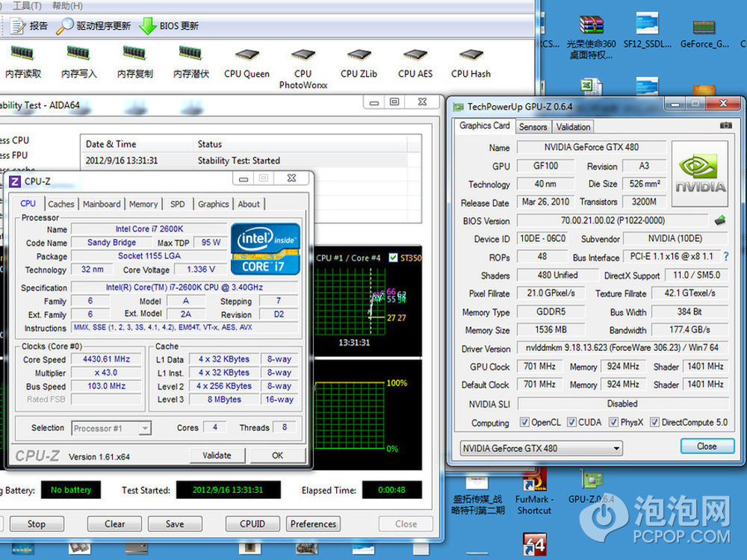The width and height of the screenshot is (747, 560).
Task: Toggle the DirectCompute 5.0 checkbox
Action: tap(654, 423)
